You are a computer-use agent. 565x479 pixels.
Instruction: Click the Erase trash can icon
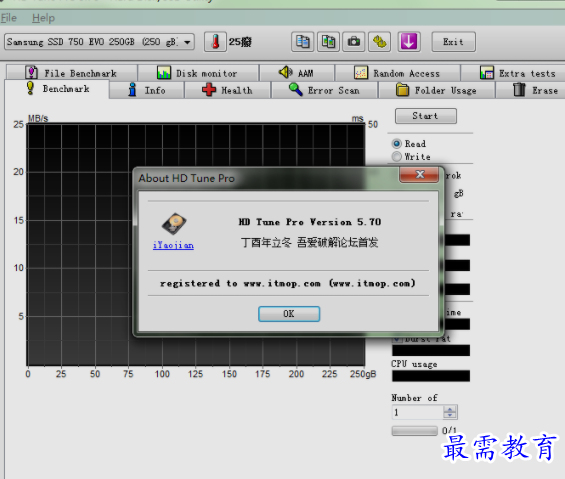click(519, 89)
